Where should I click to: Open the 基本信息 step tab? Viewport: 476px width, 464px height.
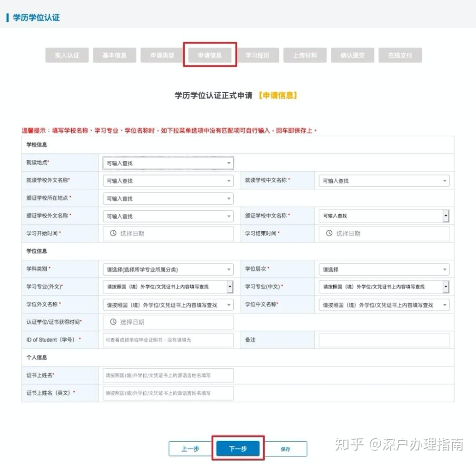click(114, 55)
